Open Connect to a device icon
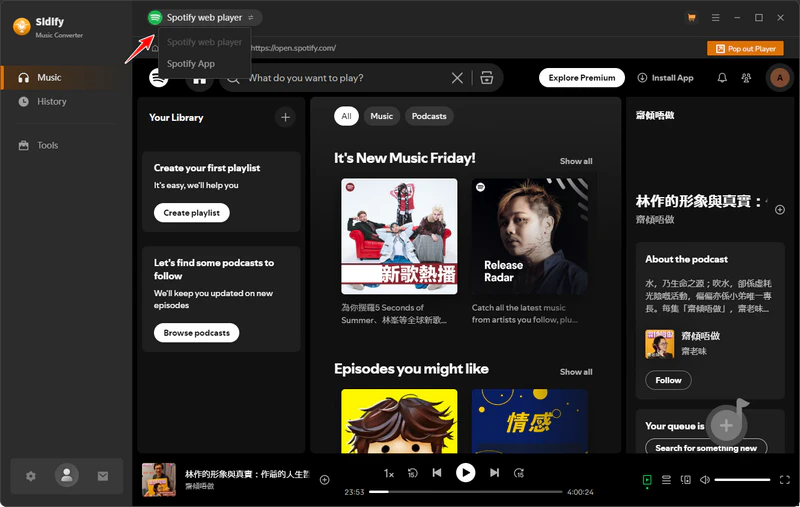Image resolution: width=800 pixels, height=507 pixels. 686,479
